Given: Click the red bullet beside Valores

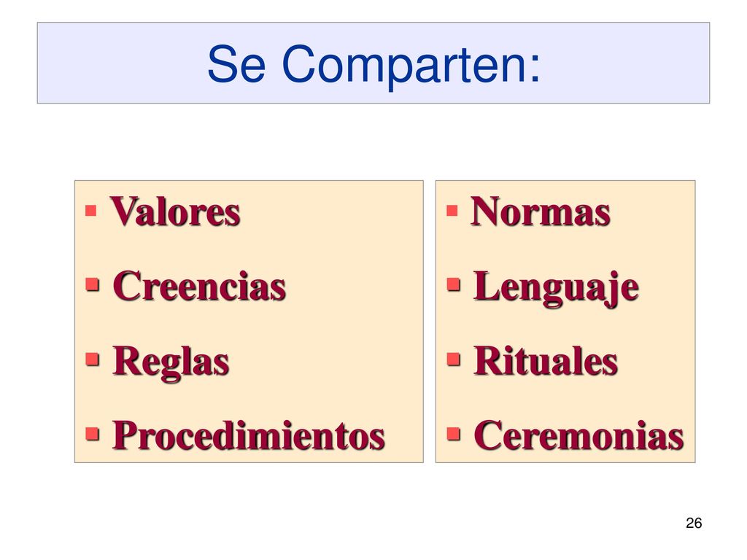Looking at the screenshot, I should pos(90,211).
